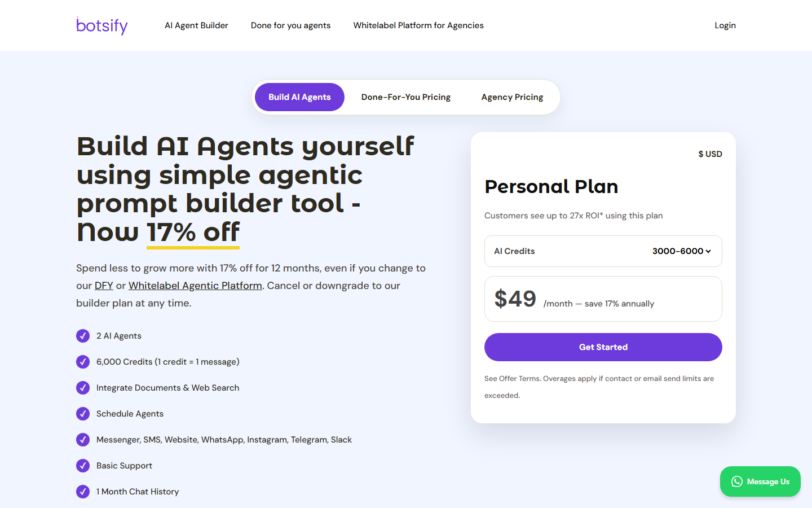Expand the AI Credits 3000-6000 dropdown
The image size is (812, 508).
(x=681, y=251)
